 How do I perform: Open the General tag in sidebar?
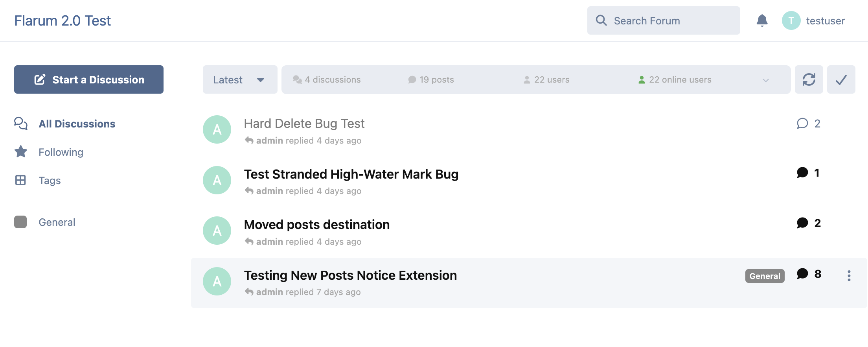pyautogui.click(x=57, y=222)
